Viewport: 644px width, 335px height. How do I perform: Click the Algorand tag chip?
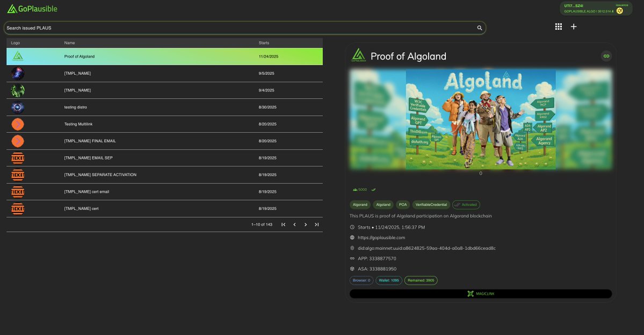coord(360,205)
